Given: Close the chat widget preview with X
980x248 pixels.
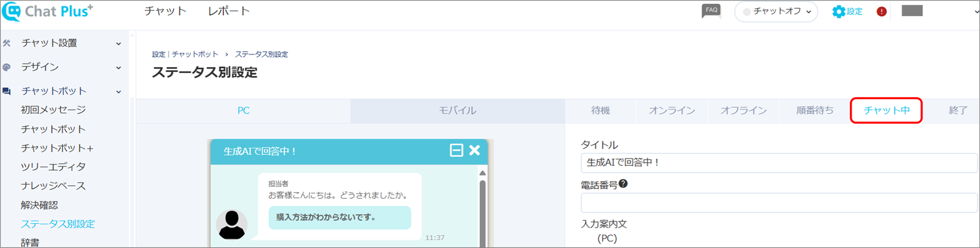Looking at the screenshot, I should (475, 150).
